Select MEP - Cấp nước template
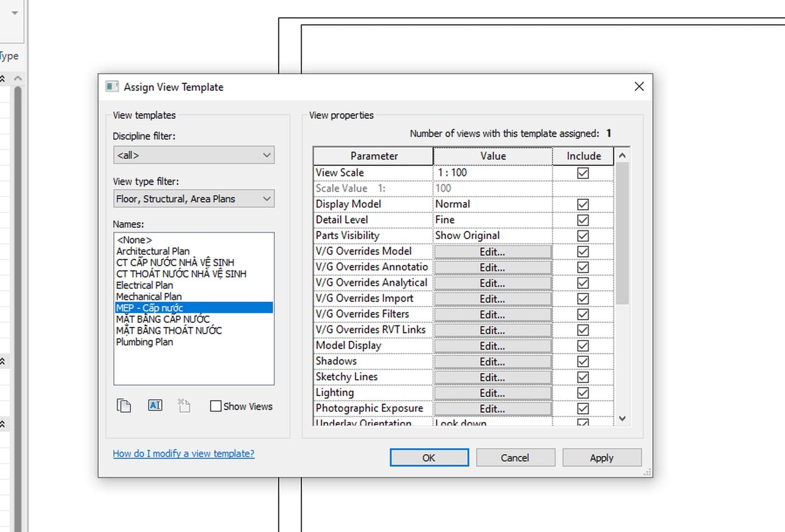The image size is (785, 532). 194,308
